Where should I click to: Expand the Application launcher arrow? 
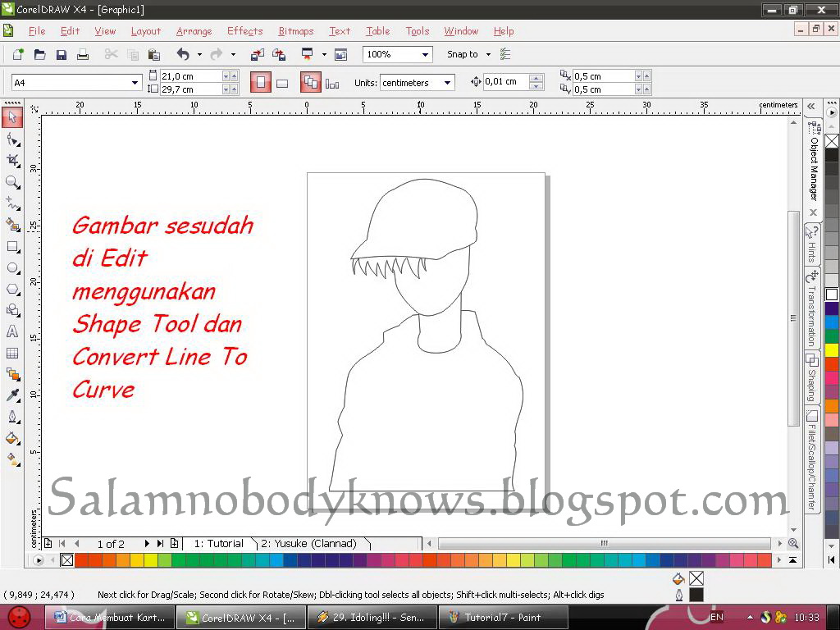(x=324, y=54)
